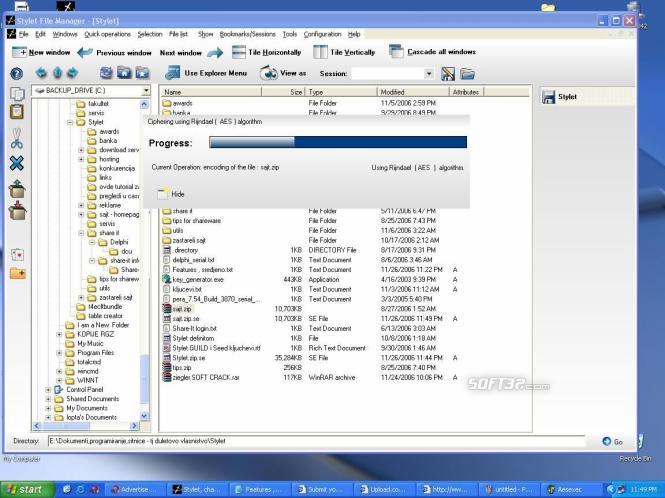Open the Quick operations menu

(107, 34)
